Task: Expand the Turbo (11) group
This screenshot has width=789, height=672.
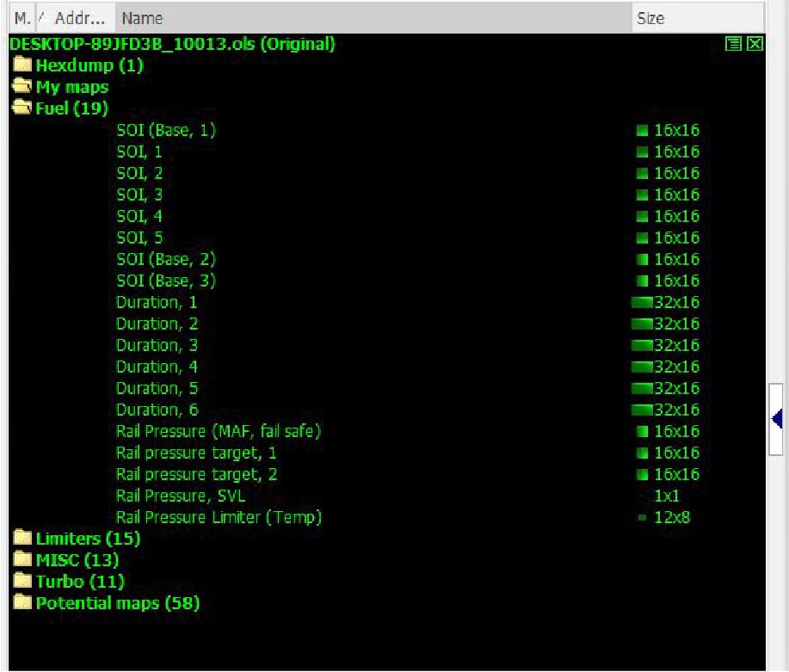Action: [80, 582]
